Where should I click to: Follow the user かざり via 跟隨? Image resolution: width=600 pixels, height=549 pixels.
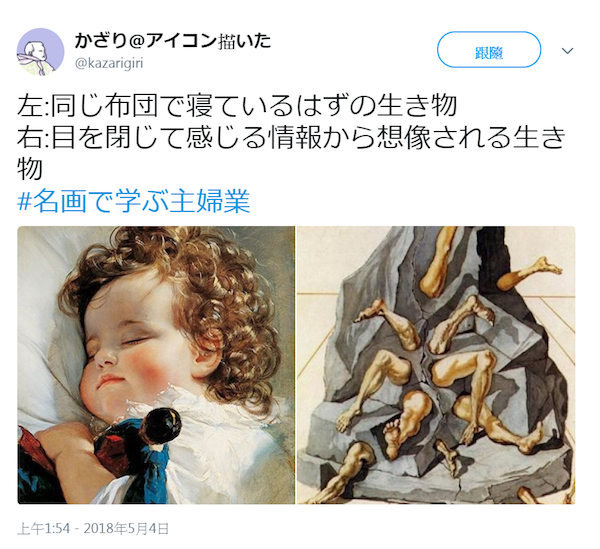tap(489, 50)
